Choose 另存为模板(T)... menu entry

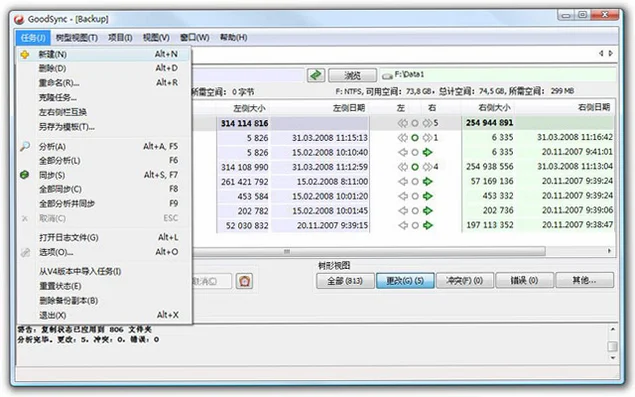[x=104, y=127]
